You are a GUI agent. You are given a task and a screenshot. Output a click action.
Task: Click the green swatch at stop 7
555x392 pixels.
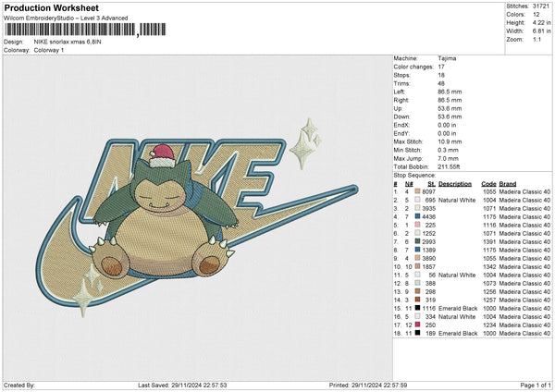(417, 241)
